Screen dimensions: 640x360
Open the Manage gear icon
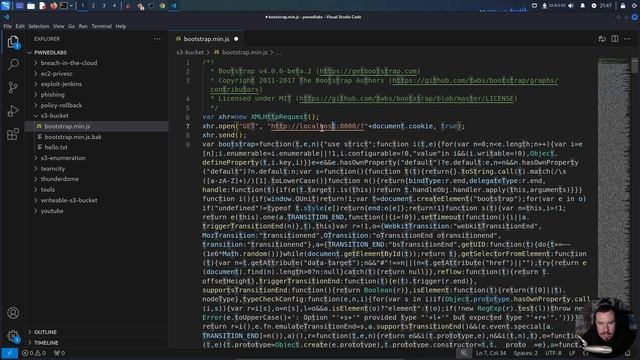tap(13, 336)
